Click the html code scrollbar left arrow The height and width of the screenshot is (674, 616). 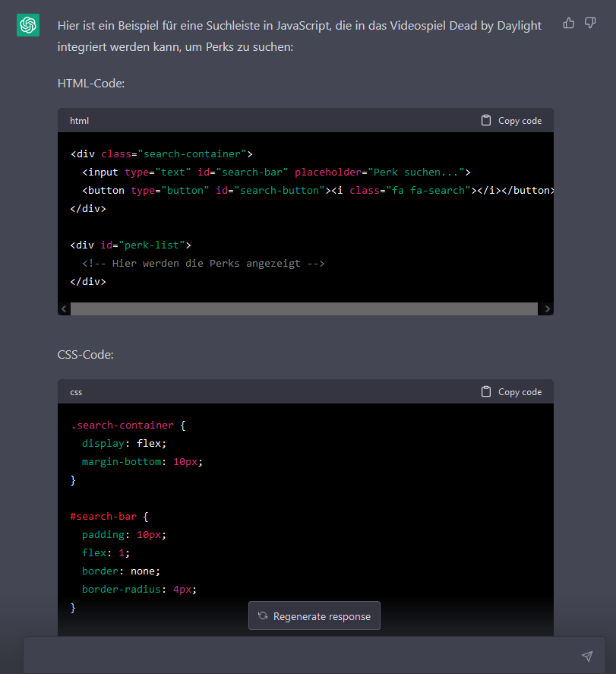tap(64, 309)
